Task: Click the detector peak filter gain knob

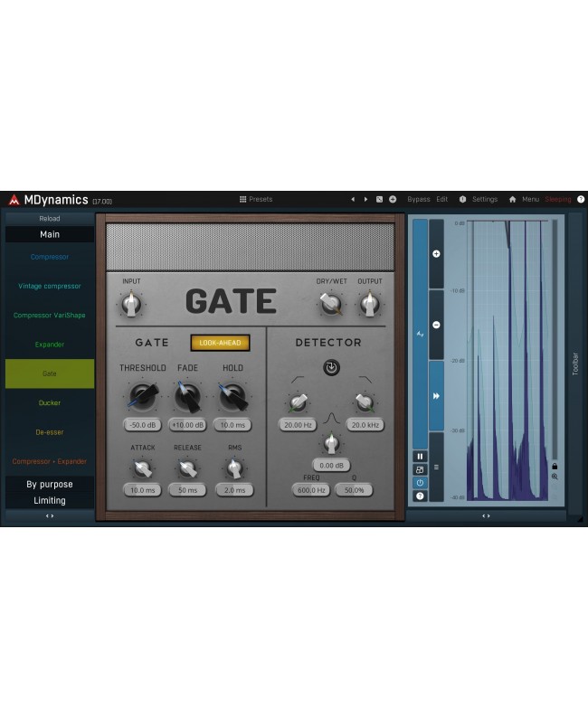Action: (331, 443)
